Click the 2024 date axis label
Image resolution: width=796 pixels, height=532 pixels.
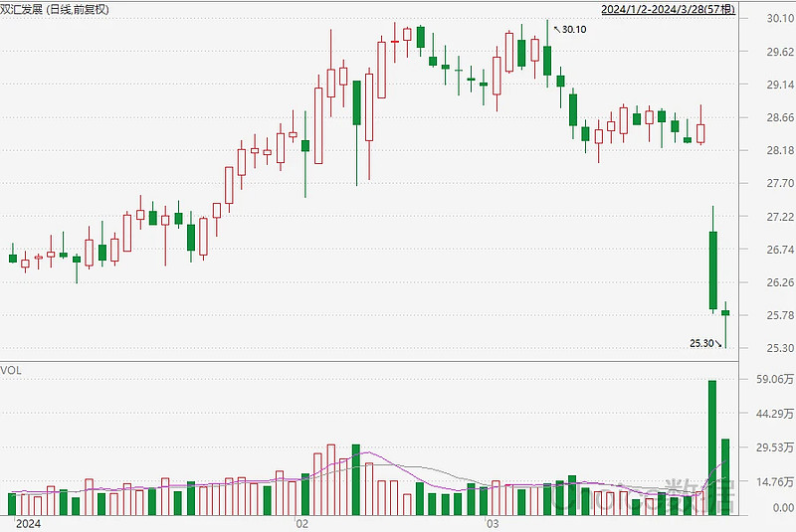click(x=28, y=523)
